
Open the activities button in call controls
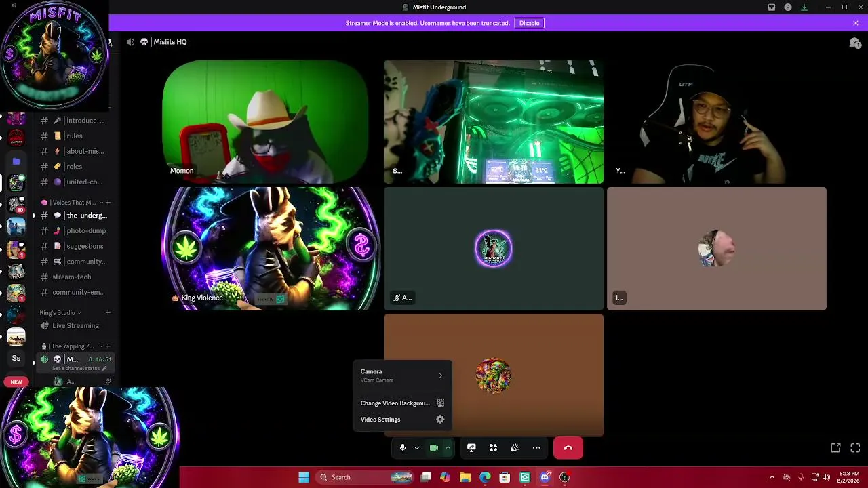pyautogui.click(x=493, y=448)
